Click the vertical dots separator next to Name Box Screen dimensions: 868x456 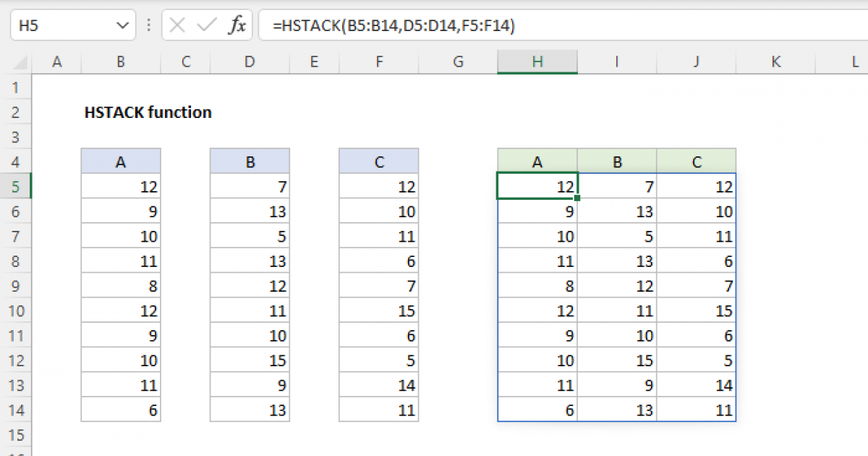148,24
